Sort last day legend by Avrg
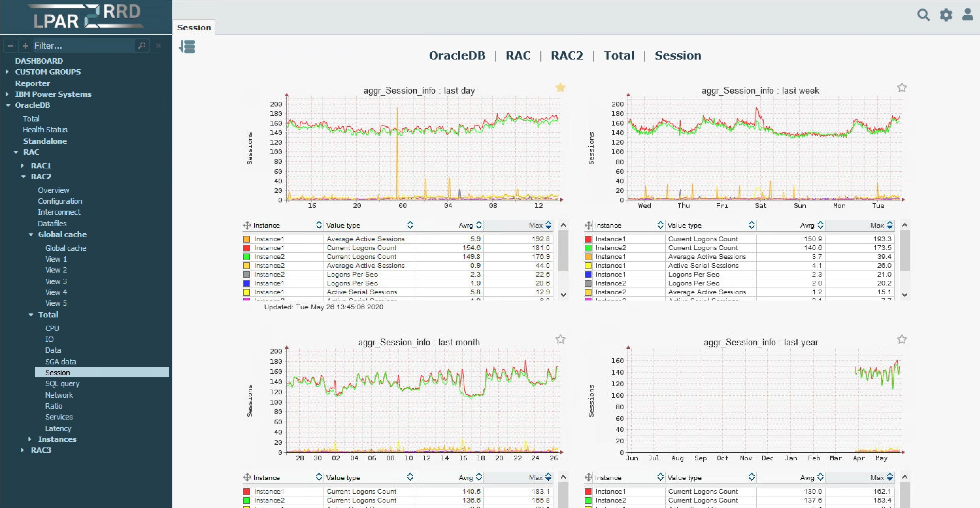The width and height of the screenshot is (980, 508). point(479,225)
